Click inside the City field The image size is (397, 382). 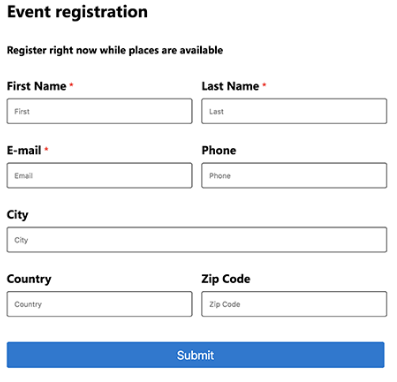197,240
